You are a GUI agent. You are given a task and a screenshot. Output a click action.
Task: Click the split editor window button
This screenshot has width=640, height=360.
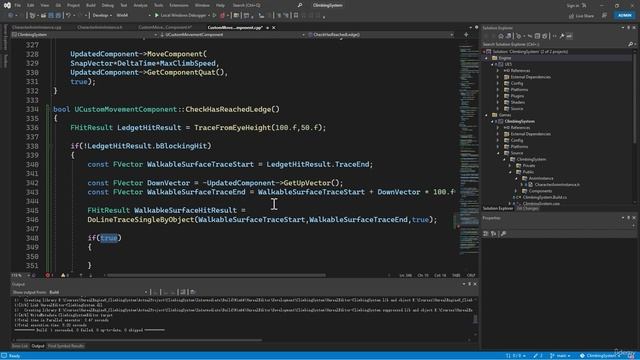coord(466,35)
